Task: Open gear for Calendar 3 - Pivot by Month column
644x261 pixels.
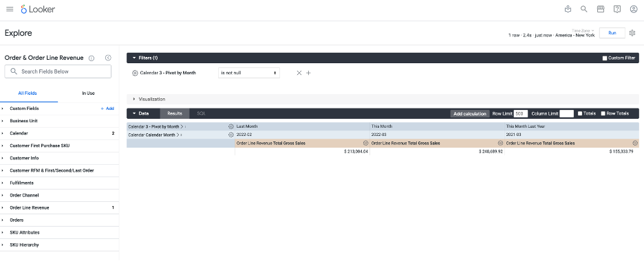Action: (230, 126)
